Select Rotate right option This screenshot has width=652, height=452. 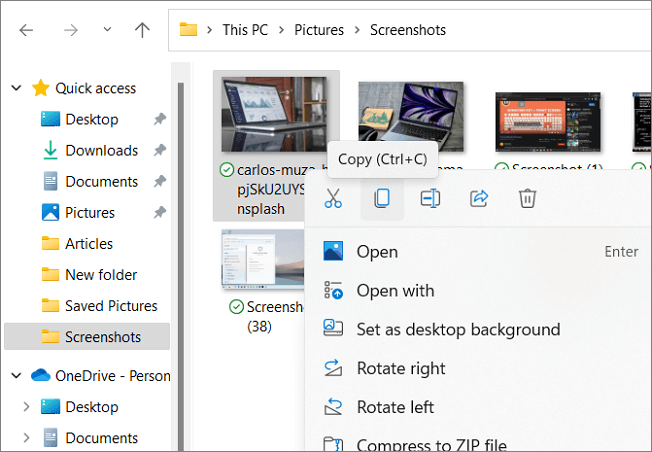coord(401,368)
